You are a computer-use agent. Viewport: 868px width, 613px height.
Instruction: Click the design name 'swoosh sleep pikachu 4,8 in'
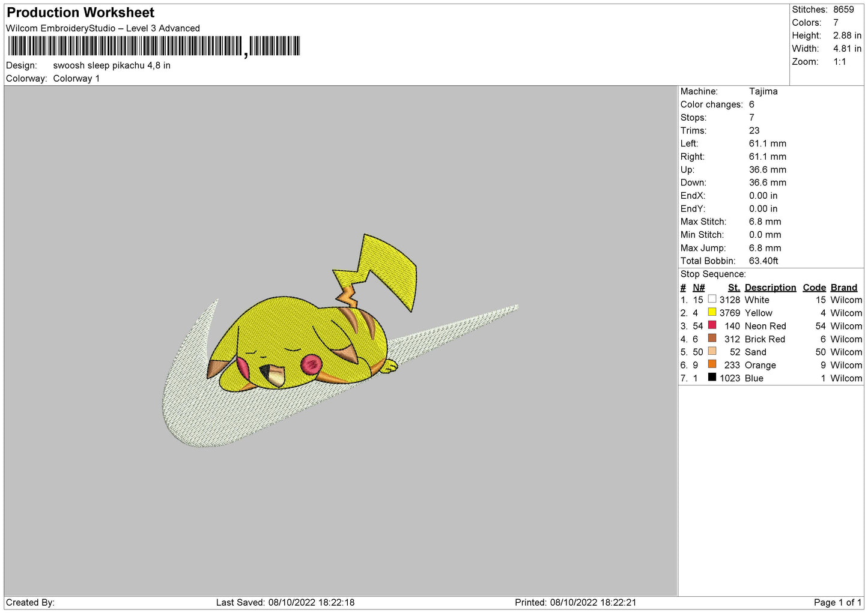(112, 65)
